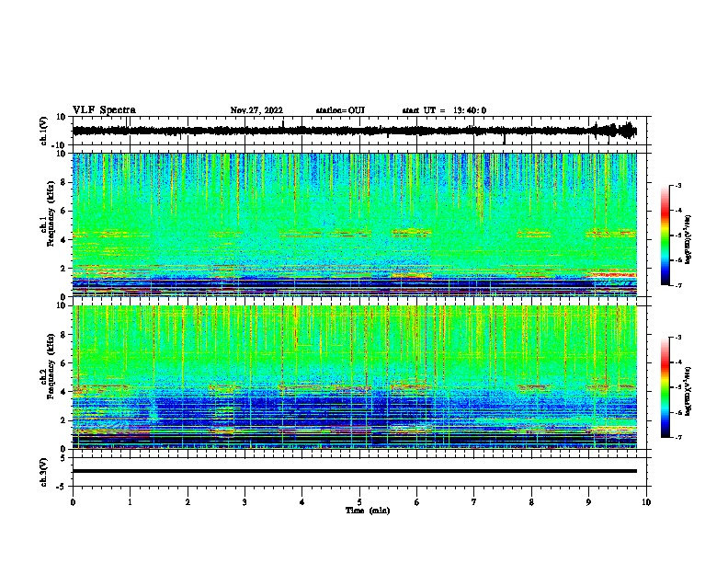Click the ch.2 spectrogram color scale bar
Viewport: 728px width, 563px height.
click(665, 387)
